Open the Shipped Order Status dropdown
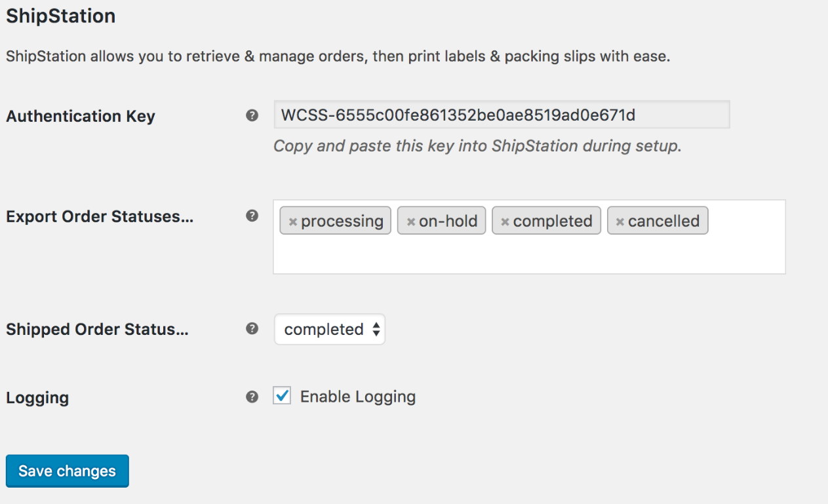 pyautogui.click(x=329, y=329)
